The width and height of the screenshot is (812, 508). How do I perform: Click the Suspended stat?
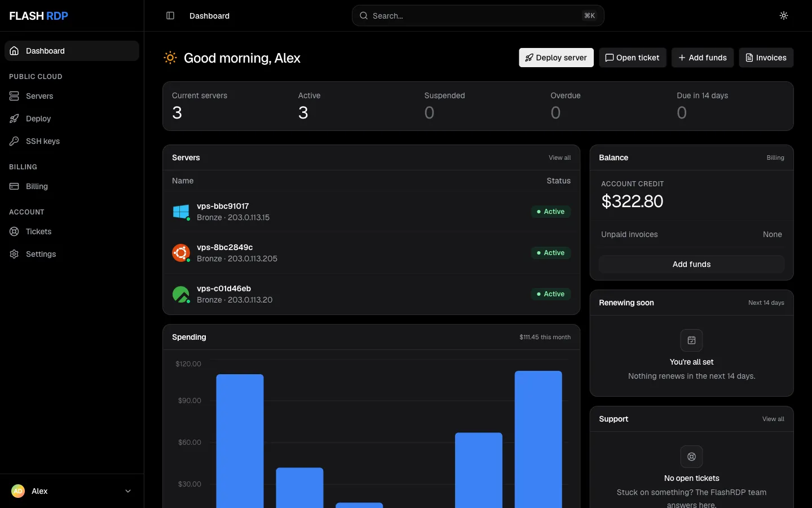pos(478,106)
